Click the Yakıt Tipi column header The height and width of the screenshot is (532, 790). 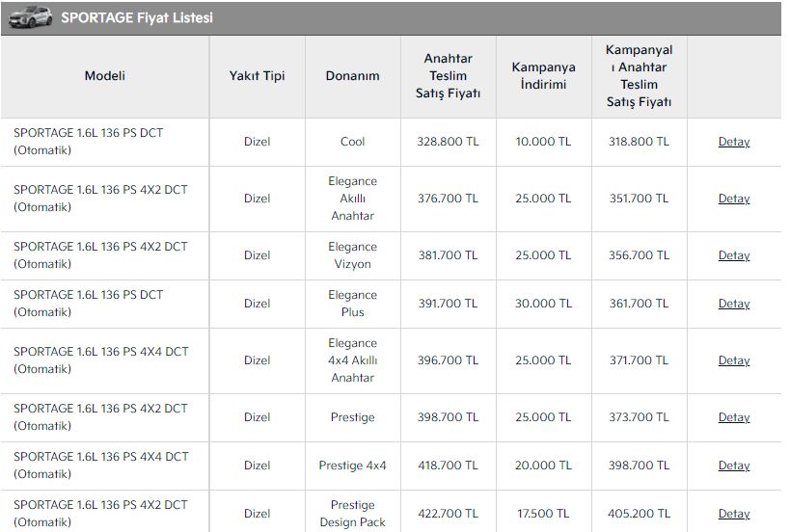pos(257,76)
